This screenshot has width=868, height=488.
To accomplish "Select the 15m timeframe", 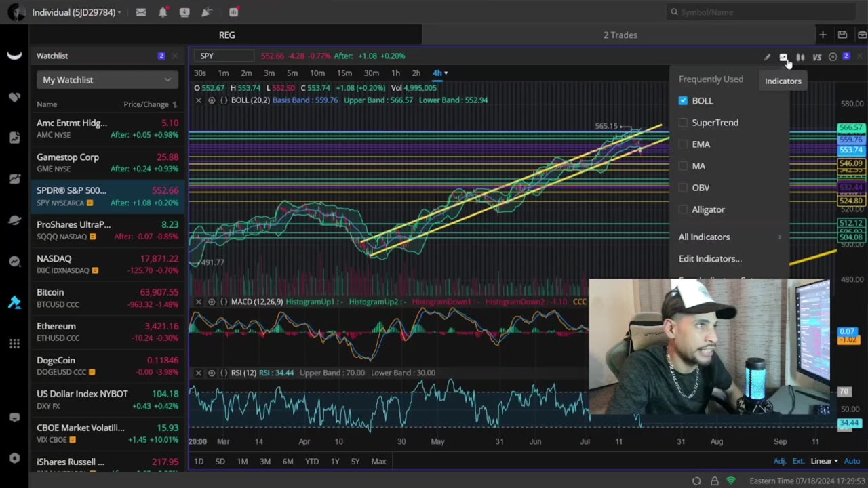I will tap(344, 73).
